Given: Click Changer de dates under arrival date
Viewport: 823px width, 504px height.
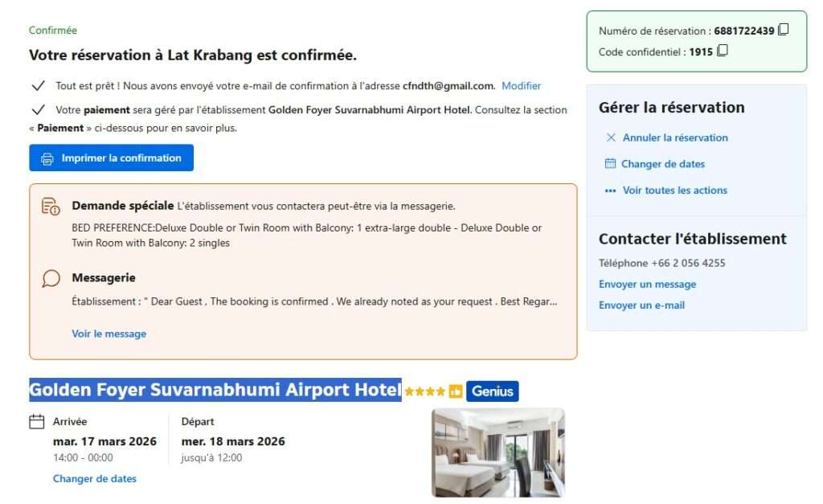Looking at the screenshot, I should (94, 479).
